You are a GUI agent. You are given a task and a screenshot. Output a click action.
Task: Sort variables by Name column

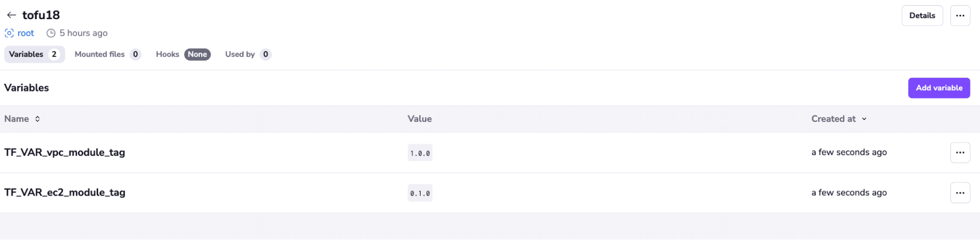click(x=22, y=119)
